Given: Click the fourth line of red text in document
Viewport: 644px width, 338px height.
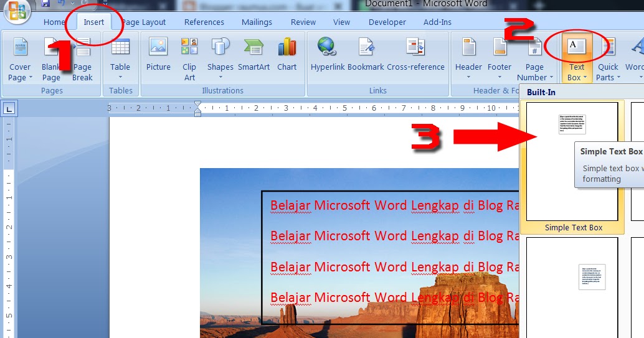Looking at the screenshot, I should (394, 298).
